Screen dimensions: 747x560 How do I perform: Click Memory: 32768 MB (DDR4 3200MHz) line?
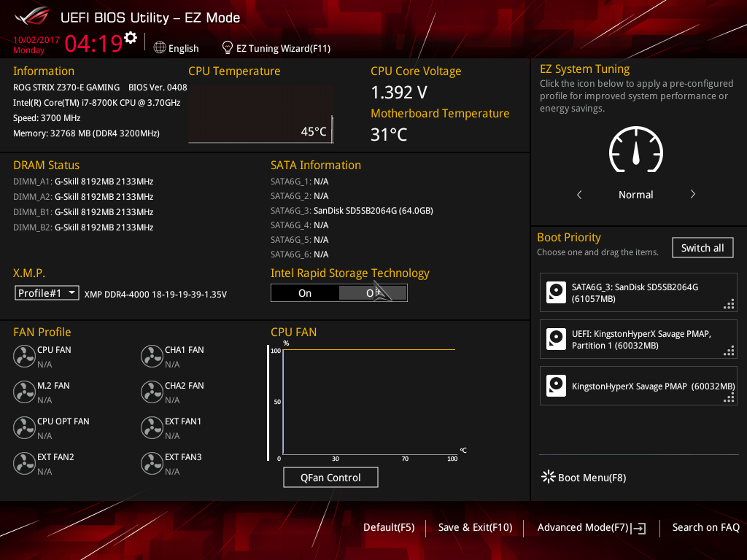pos(86,133)
